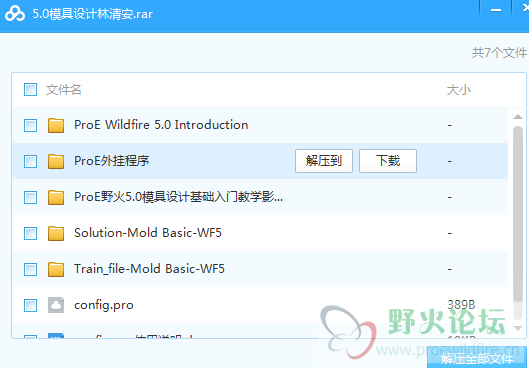Screen dimensions: 529x368
Task: Click the Train_file-Mold Basic-WF5 folder icon
Action: (56, 270)
